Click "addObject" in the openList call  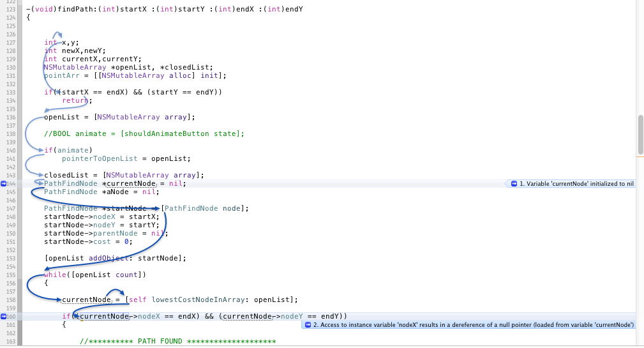pyautogui.click(x=109, y=259)
